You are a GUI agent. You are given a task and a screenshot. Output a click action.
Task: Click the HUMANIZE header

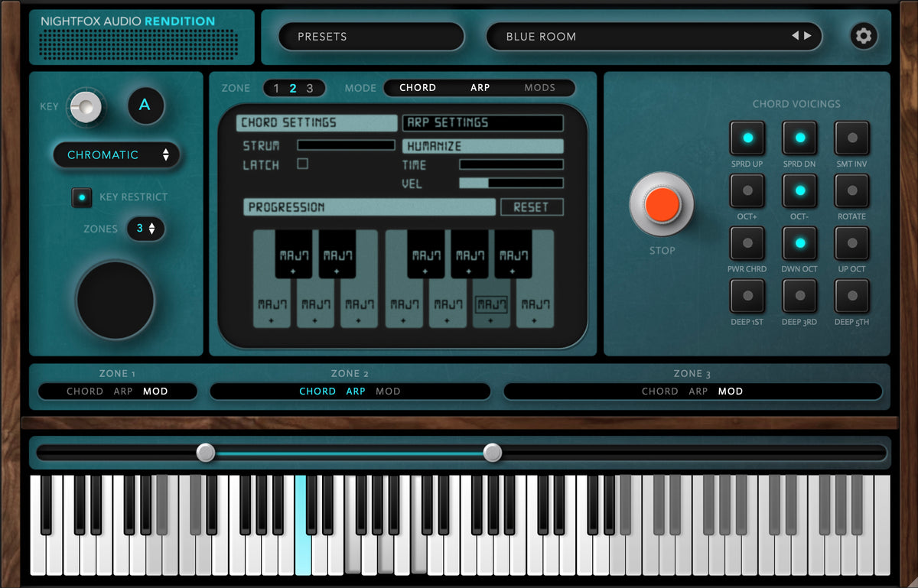pos(483,146)
